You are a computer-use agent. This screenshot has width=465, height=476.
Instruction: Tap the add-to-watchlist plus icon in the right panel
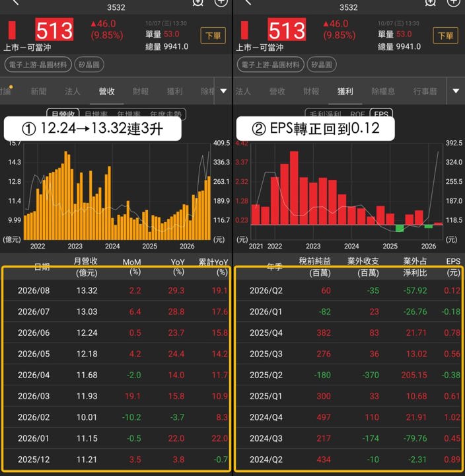click(453, 3)
